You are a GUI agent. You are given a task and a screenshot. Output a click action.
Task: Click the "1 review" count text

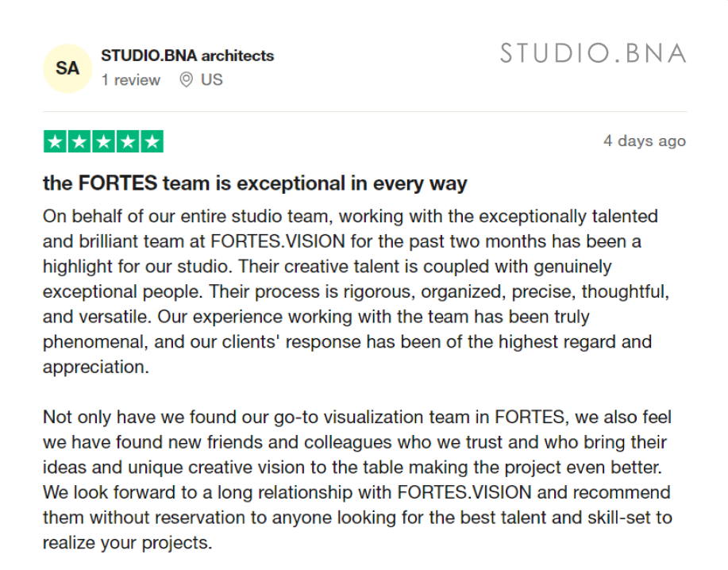[x=131, y=80]
